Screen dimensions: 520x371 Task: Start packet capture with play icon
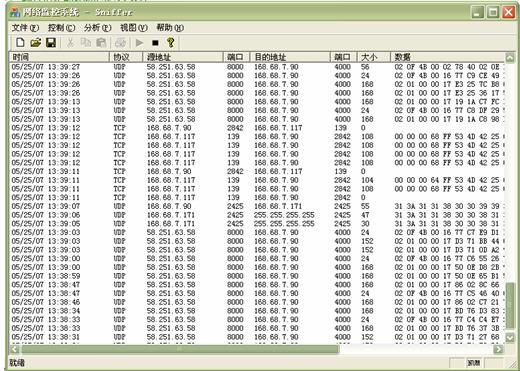(x=139, y=43)
